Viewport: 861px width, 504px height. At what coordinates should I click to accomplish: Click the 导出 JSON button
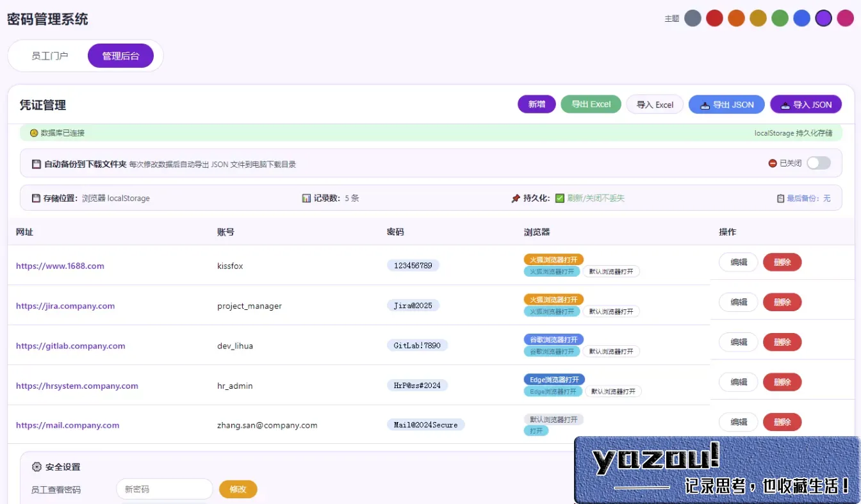coord(726,104)
